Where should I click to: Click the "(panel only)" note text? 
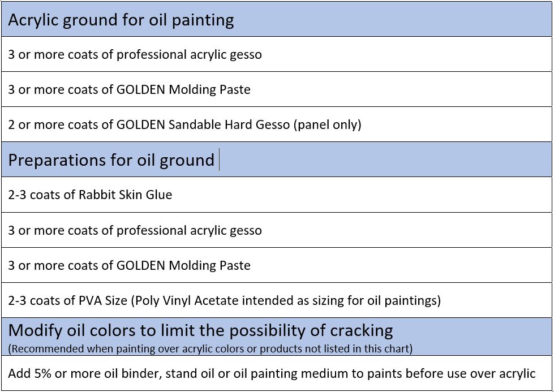coord(327,125)
